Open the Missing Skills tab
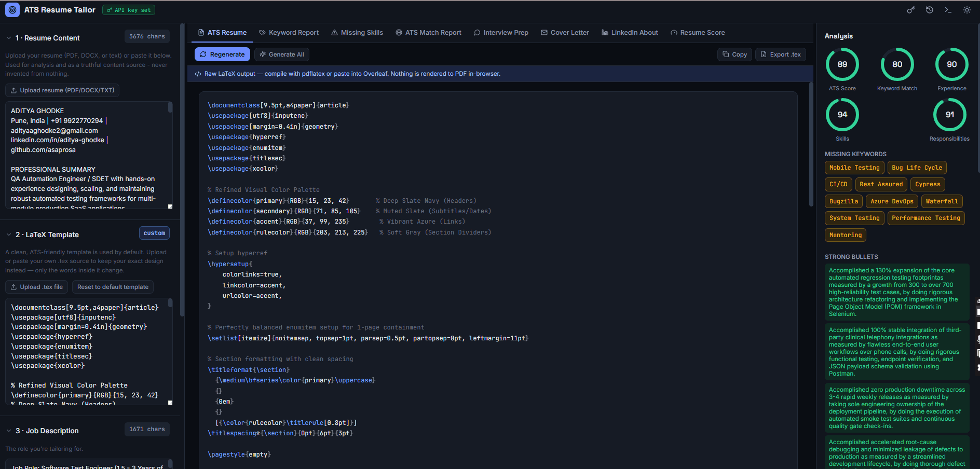Viewport: 980px width, 469px height. tap(357, 32)
